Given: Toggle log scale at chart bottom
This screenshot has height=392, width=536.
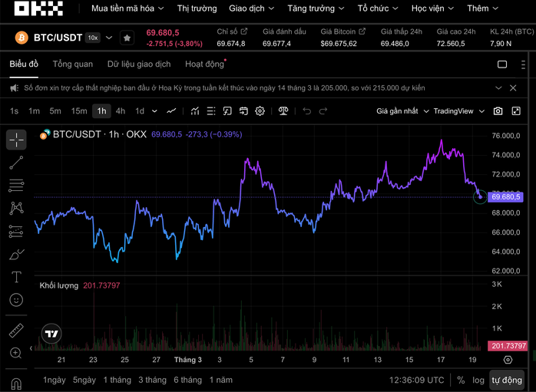Looking at the screenshot, I should 478,380.
